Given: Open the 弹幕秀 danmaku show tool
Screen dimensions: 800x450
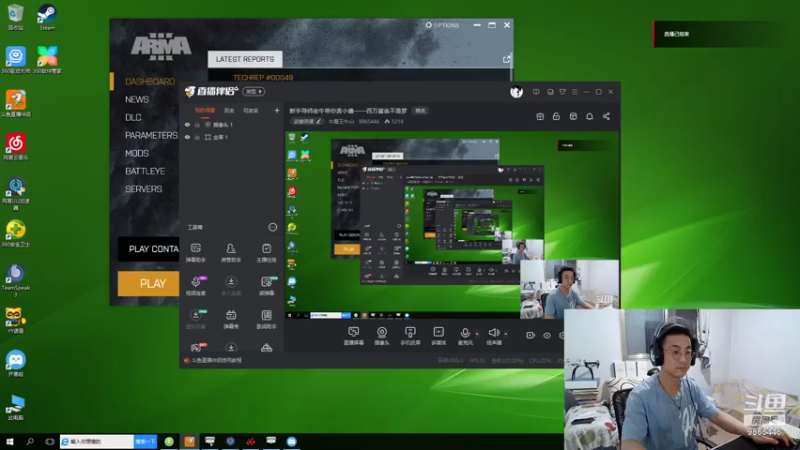Looking at the screenshot, I should (231, 319).
